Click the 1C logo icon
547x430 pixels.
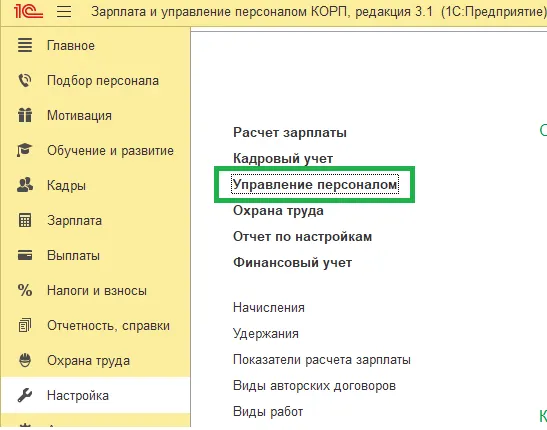tap(28, 12)
